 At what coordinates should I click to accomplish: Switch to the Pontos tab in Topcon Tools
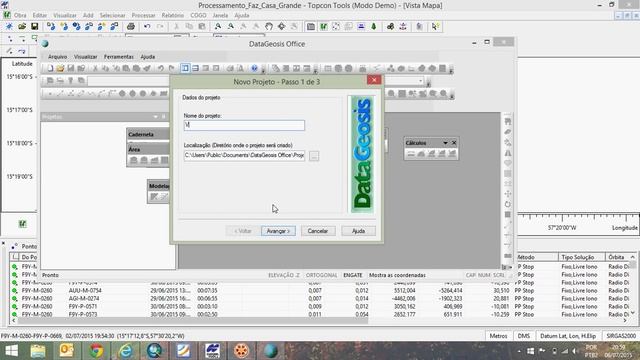24,246
